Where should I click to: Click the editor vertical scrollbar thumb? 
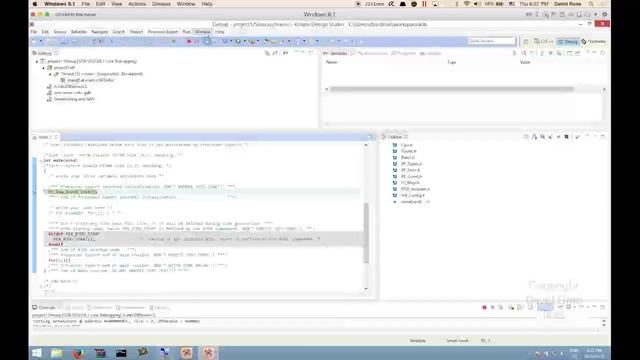[366, 233]
